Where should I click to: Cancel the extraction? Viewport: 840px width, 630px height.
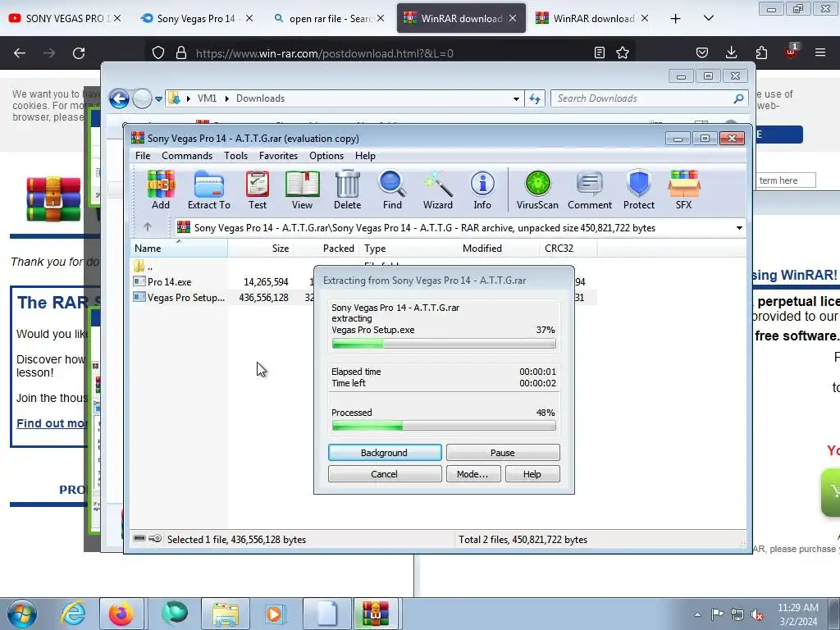pos(385,474)
